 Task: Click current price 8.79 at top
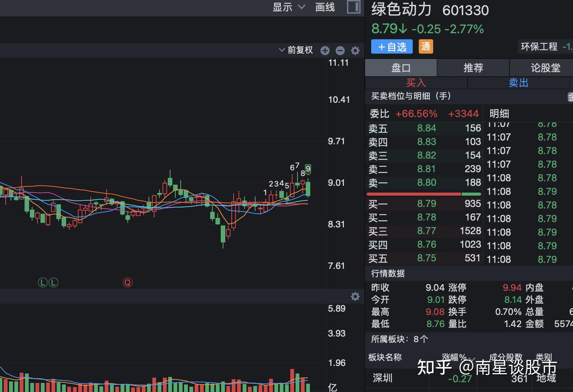[x=384, y=29]
